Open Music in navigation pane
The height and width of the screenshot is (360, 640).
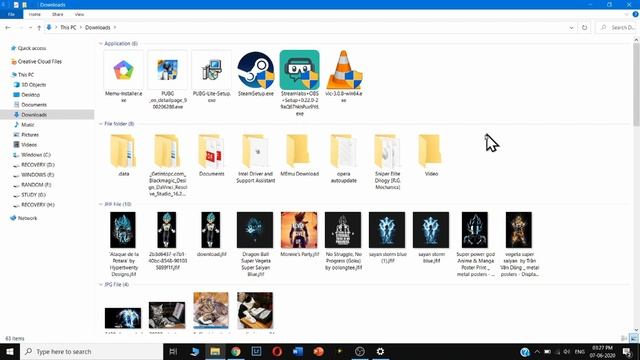click(x=28, y=124)
